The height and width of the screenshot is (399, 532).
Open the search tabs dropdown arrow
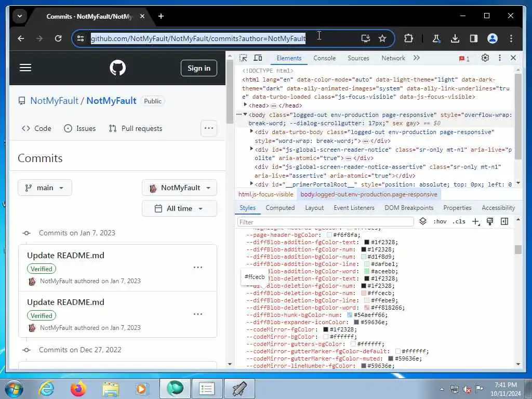[x=20, y=16]
